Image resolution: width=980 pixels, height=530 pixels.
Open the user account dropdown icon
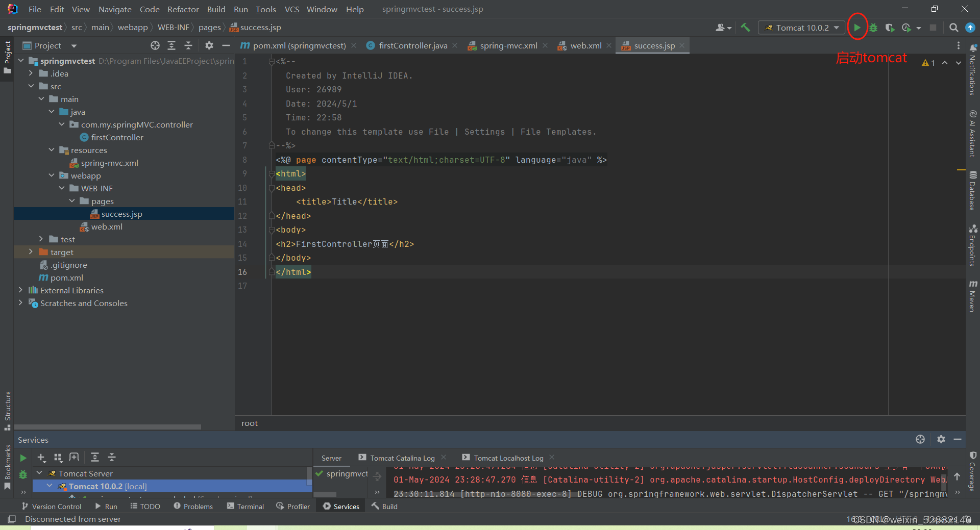tap(723, 28)
